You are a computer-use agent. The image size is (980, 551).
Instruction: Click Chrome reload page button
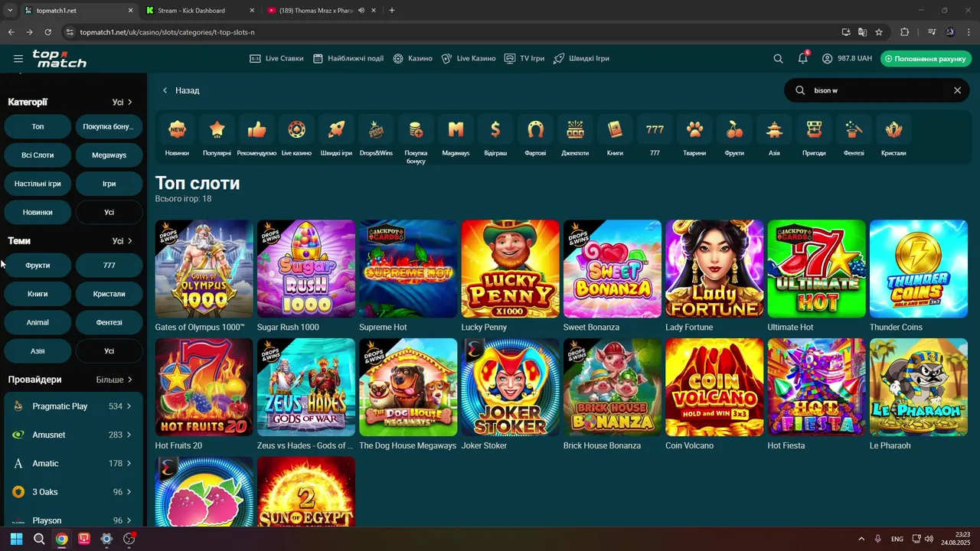tap(47, 32)
